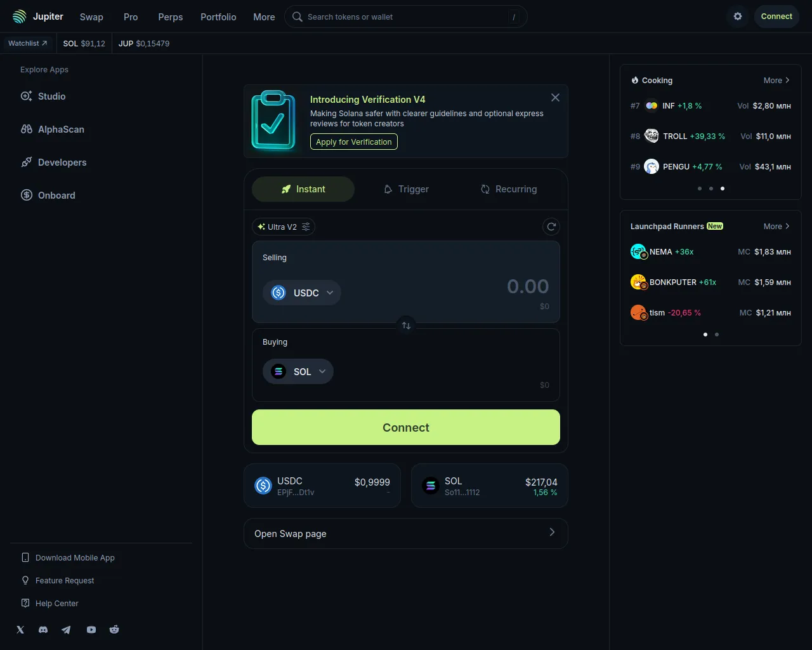This screenshot has width=812, height=650.
Task: Show first Cooking carousel page
Action: [700, 189]
